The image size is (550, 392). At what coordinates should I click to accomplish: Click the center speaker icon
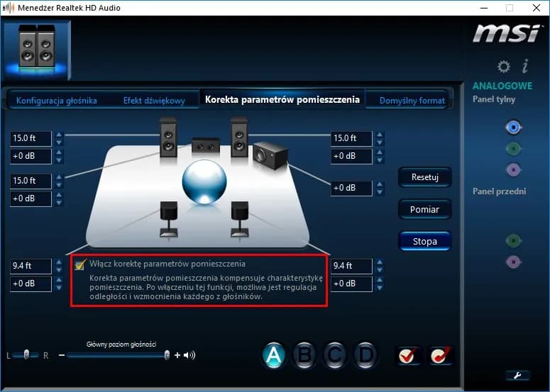tap(206, 146)
